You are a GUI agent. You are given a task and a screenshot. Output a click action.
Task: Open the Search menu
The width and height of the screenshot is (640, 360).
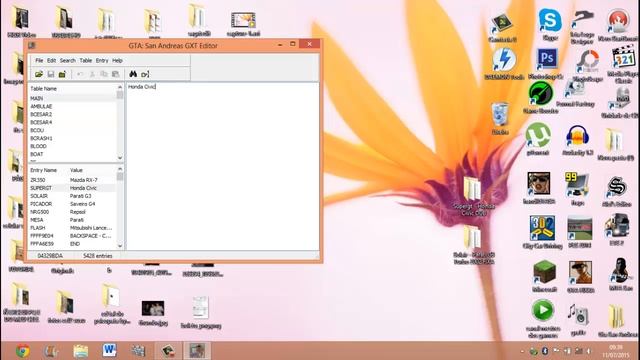[68, 60]
